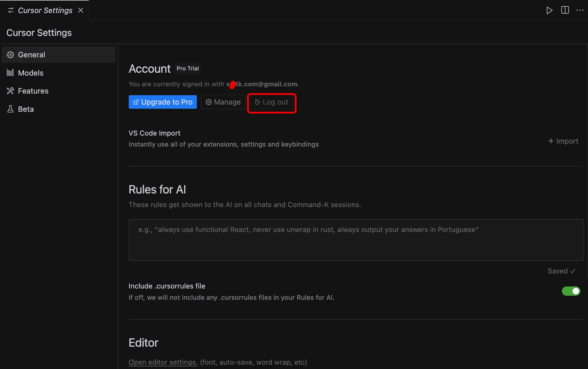Open the three-dots more actions menu

coord(580,10)
